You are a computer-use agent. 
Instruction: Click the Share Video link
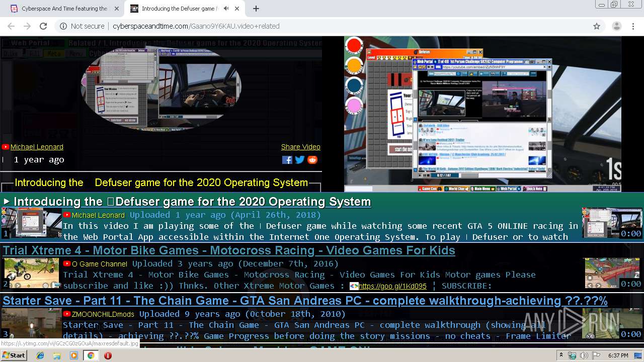tap(301, 147)
